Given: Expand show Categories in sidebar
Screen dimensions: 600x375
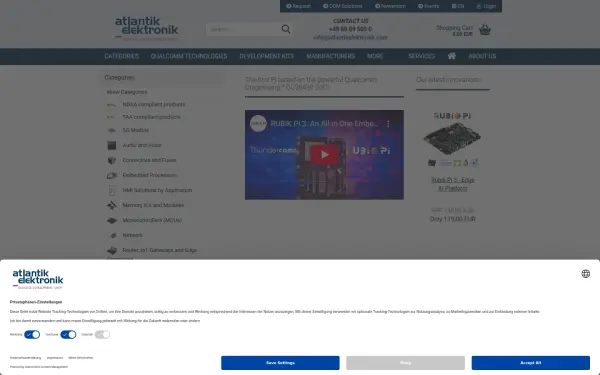Looking at the screenshot, I should [x=127, y=92].
